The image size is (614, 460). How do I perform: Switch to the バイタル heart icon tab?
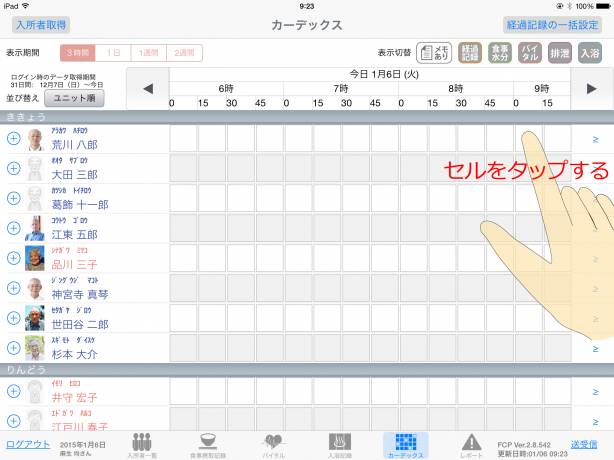[x=273, y=445]
